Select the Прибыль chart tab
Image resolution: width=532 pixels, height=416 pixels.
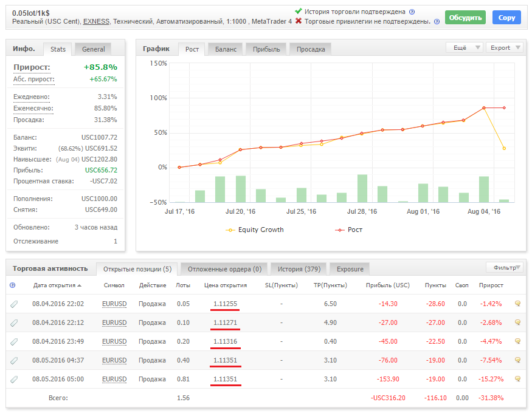click(x=266, y=49)
